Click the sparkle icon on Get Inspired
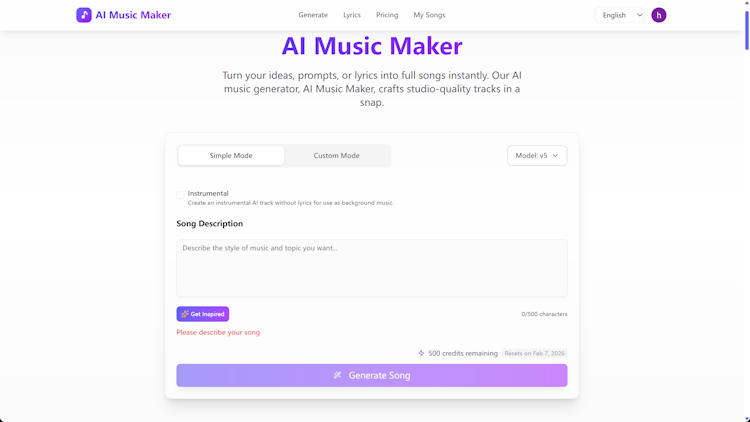The width and height of the screenshot is (750, 422). [185, 314]
